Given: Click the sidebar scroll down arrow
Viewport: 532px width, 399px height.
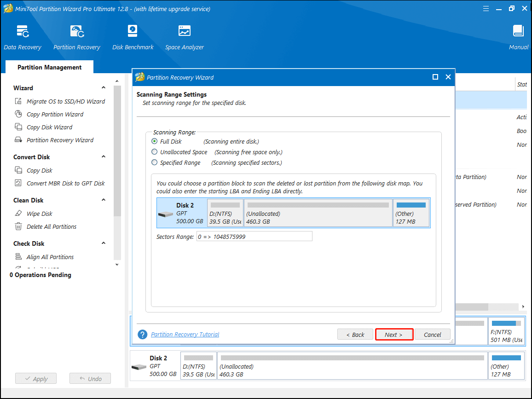Looking at the screenshot, I should [x=117, y=265].
